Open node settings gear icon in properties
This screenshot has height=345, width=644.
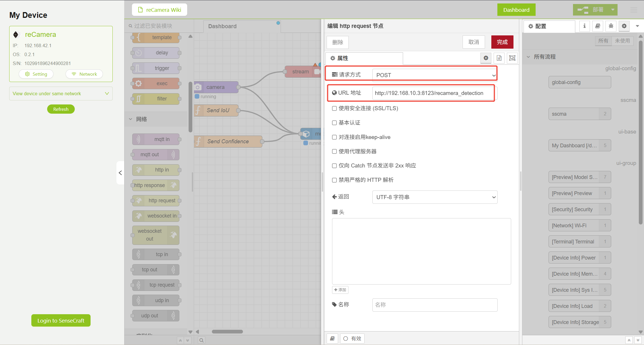pos(486,58)
